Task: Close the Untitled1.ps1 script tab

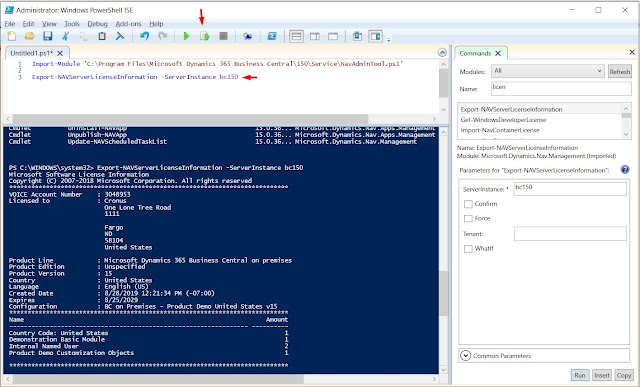Action: point(60,53)
